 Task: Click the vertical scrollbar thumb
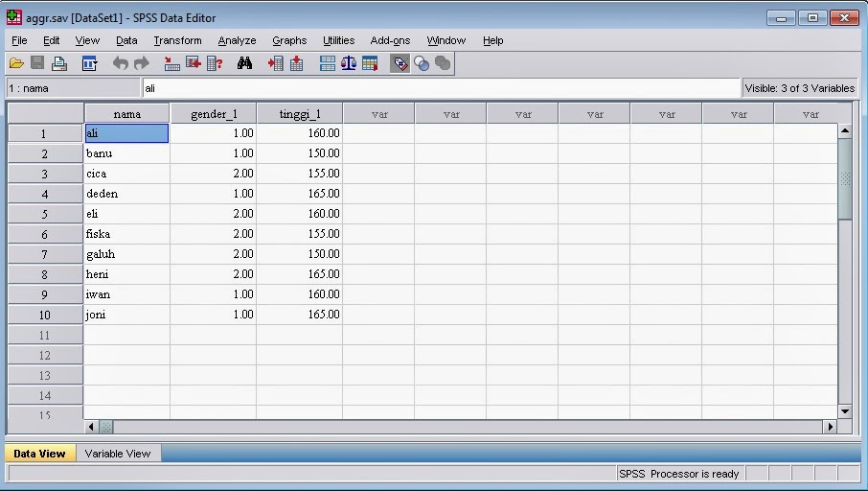[x=845, y=178]
